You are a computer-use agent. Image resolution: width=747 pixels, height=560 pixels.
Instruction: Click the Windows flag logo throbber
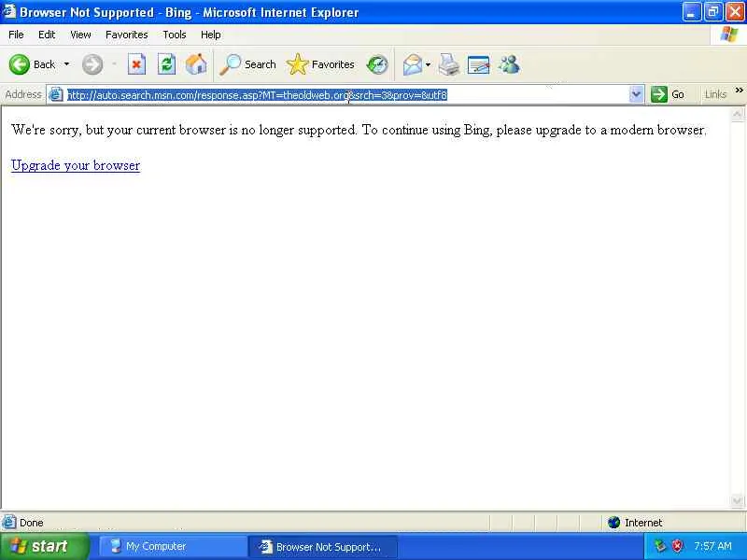click(729, 35)
